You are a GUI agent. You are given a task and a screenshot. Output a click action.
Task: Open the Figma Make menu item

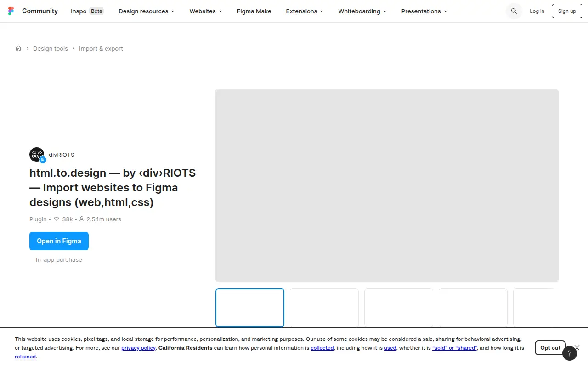tap(254, 11)
